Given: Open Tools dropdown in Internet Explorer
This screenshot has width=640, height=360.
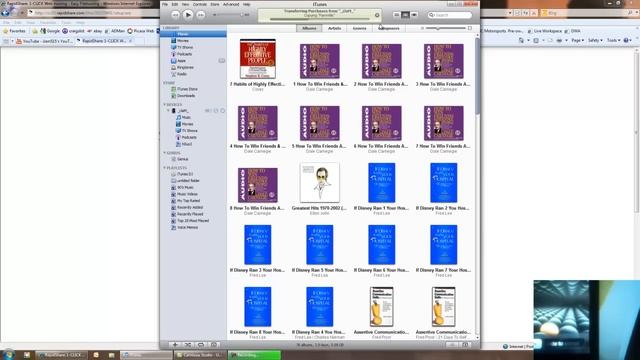Looking at the screenshot, I should tap(613, 40).
